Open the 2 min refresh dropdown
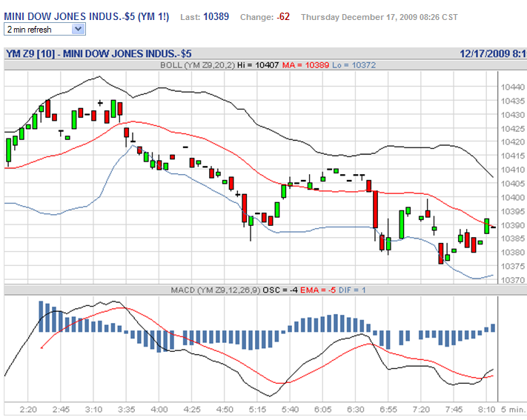Image resolution: width=527 pixels, height=420 pixels. pyautogui.click(x=44, y=29)
